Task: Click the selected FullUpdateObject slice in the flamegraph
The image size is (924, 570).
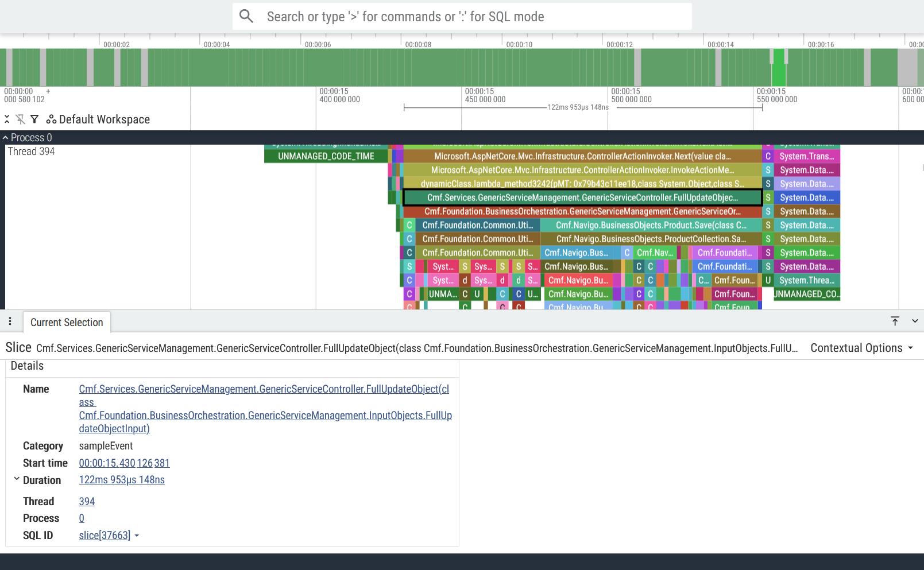Action: click(x=582, y=197)
